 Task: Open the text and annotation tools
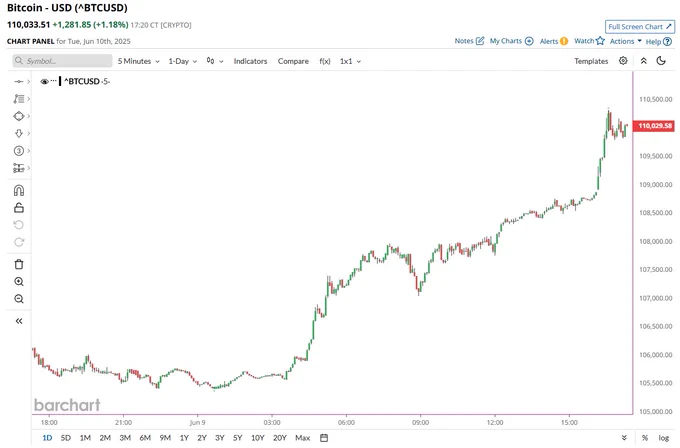click(x=19, y=99)
